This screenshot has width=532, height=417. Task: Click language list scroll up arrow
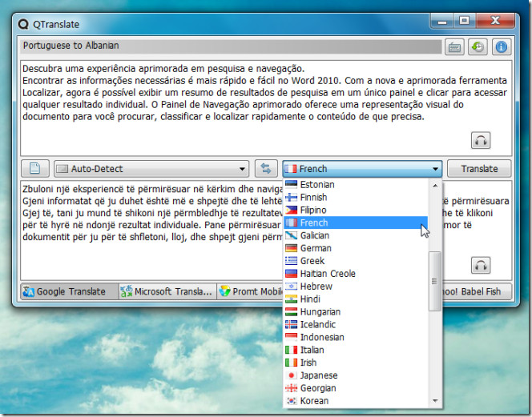coord(435,186)
